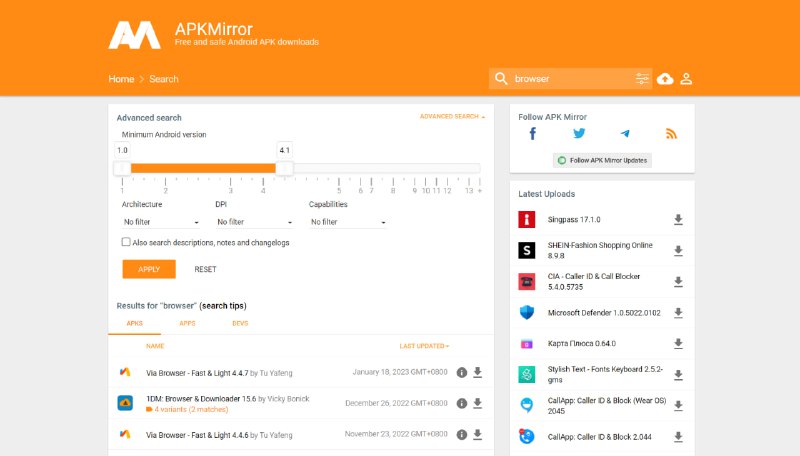Show info for 1DM: Browser & Downloader
800x456 pixels.
pos(462,403)
